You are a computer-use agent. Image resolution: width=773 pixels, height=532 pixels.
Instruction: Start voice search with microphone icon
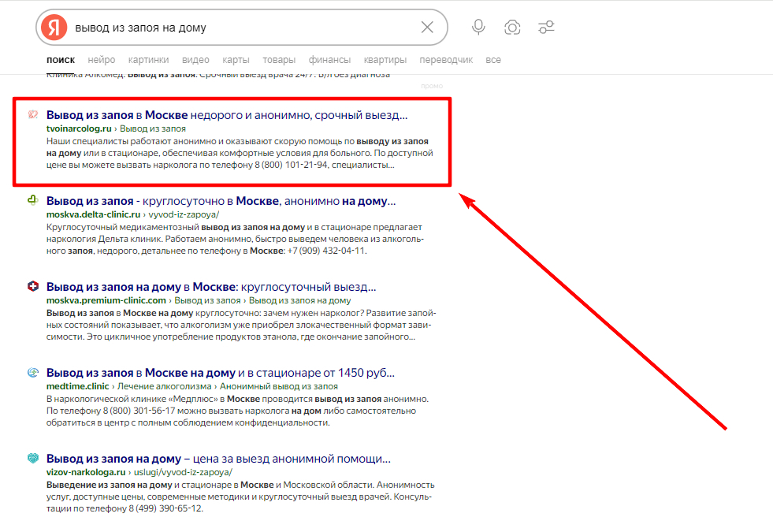pos(478,28)
